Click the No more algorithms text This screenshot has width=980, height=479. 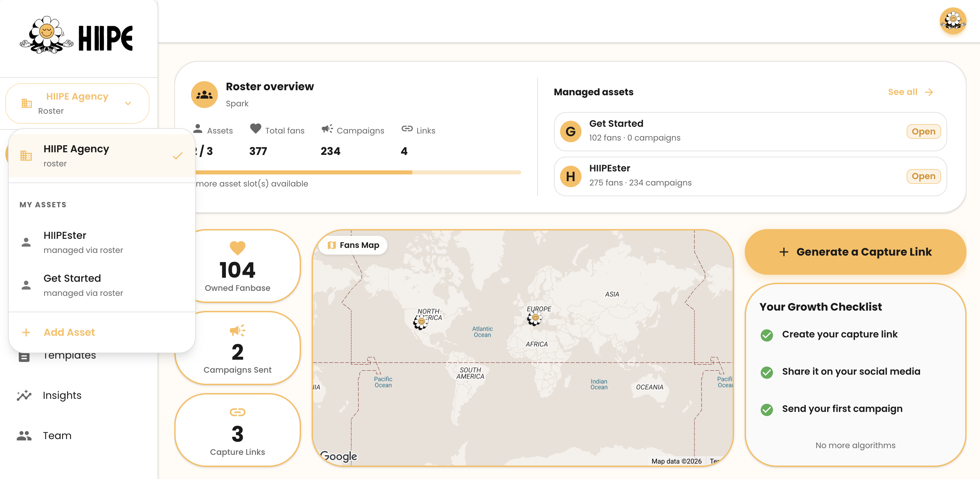pyautogui.click(x=855, y=445)
